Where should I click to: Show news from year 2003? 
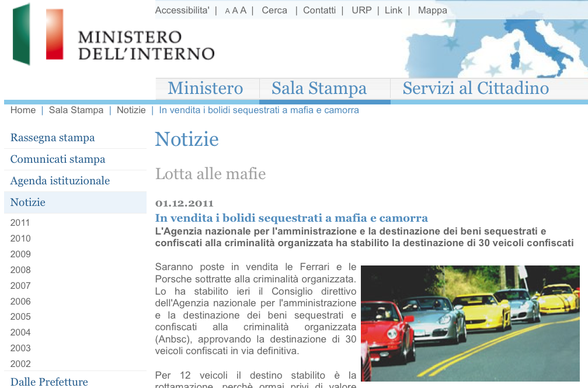coord(20,348)
